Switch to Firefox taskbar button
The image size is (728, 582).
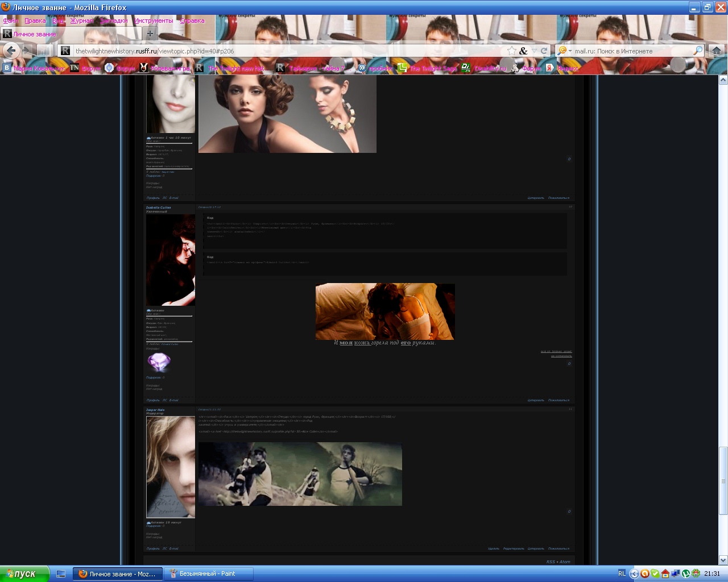pos(117,573)
